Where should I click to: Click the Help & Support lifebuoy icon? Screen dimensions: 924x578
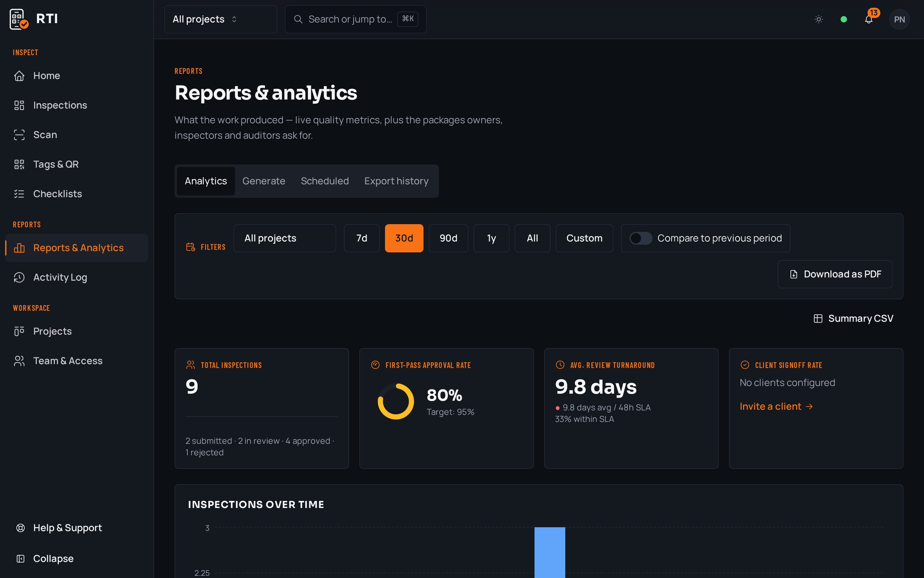coord(20,528)
